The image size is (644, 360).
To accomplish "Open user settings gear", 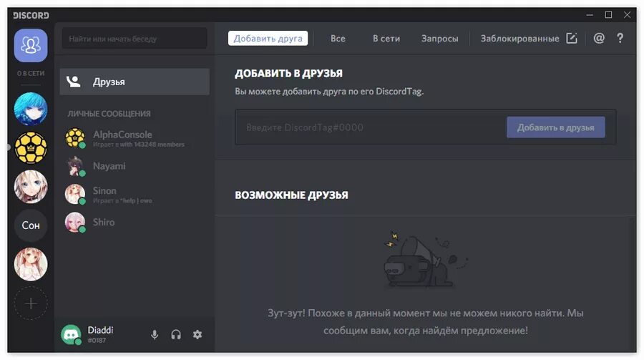I will [x=197, y=334].
